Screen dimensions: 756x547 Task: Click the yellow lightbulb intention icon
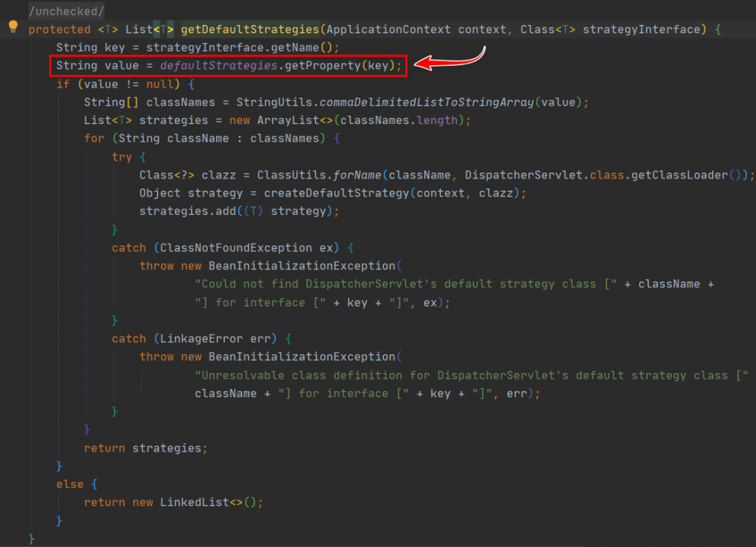(x=13, y=27)
